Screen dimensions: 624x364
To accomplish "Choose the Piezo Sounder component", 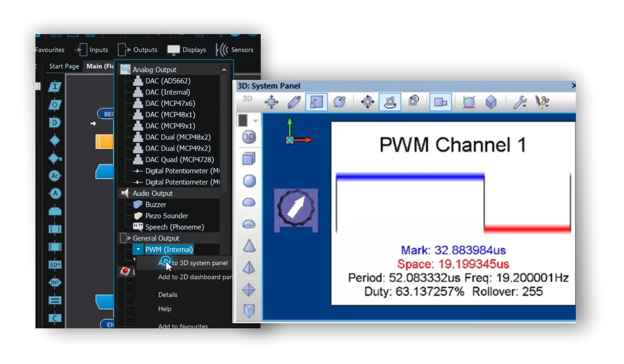I will point(161,216).
